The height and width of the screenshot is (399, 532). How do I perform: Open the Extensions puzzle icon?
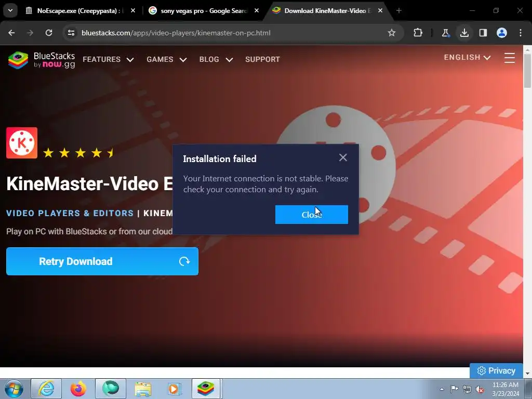coord(418,33)
